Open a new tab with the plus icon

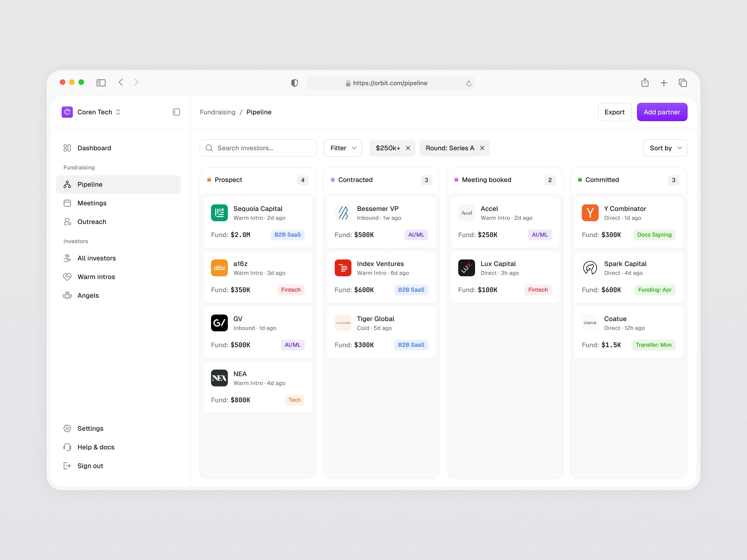click(664, 83)
